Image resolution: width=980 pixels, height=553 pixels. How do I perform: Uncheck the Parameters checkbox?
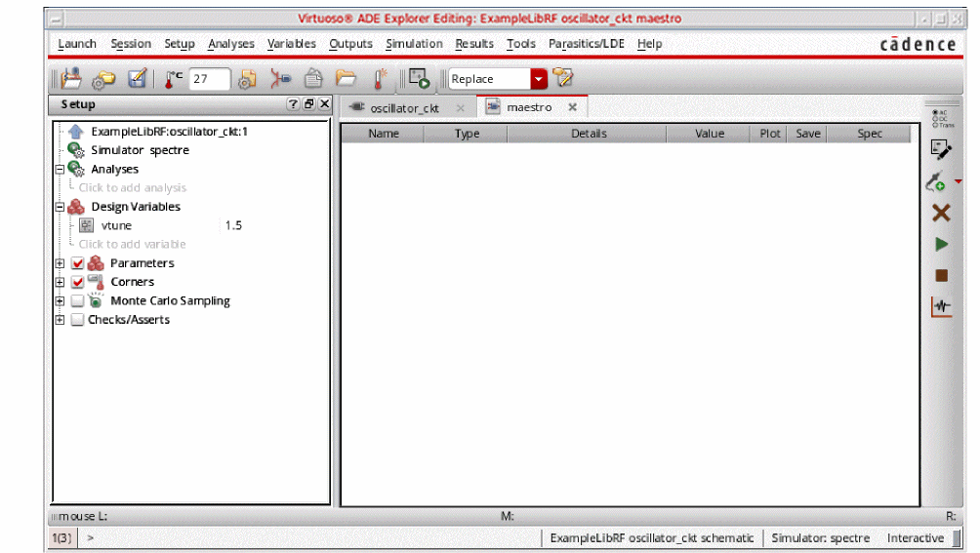pos(77,263)
